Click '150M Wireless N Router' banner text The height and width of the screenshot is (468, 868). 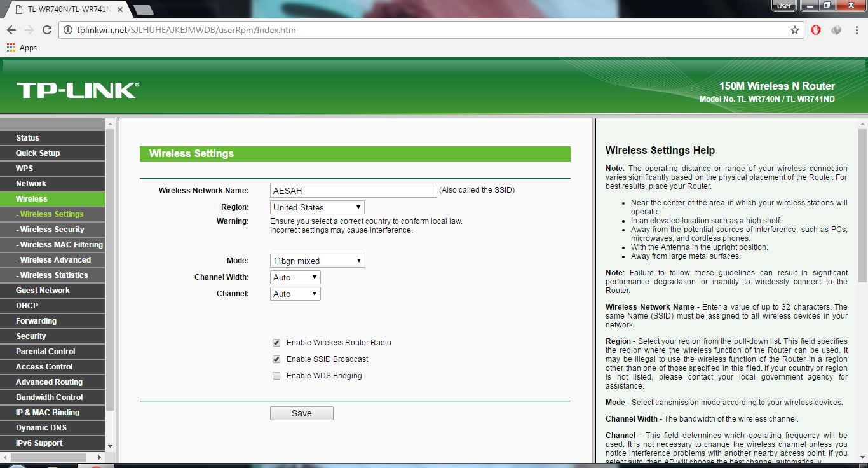777,86
